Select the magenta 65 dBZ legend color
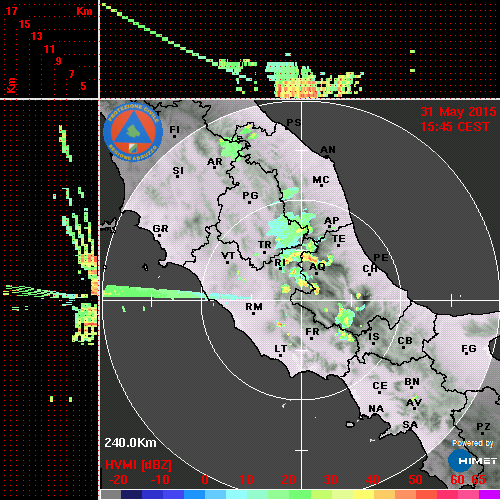The image size is (500, 500). coord(489,494)
